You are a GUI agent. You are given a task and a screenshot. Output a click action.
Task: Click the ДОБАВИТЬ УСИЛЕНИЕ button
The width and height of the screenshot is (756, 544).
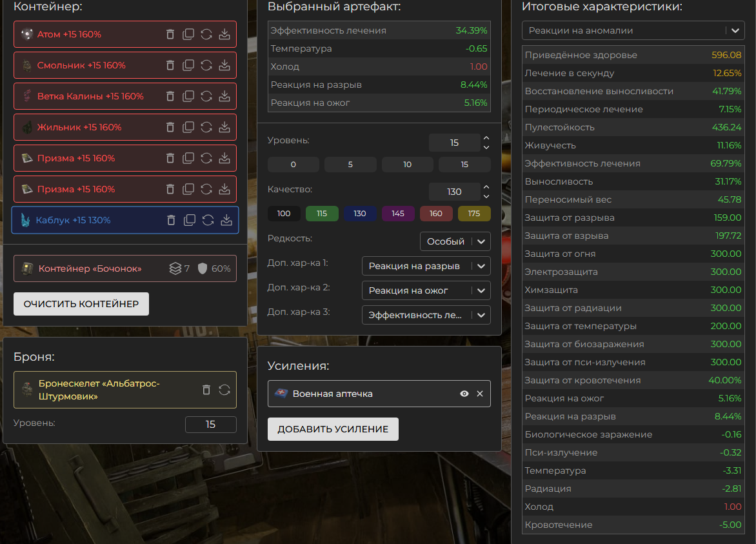point(333,429)
